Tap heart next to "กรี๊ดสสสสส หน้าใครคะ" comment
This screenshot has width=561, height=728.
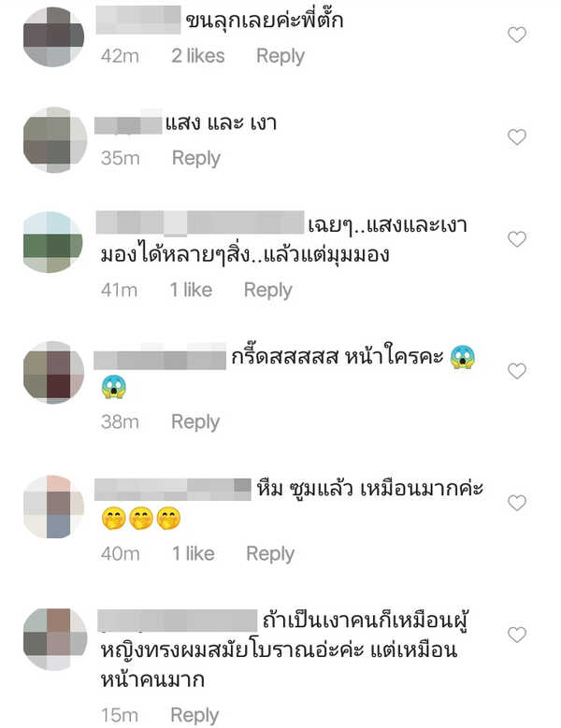coord(516,371)
